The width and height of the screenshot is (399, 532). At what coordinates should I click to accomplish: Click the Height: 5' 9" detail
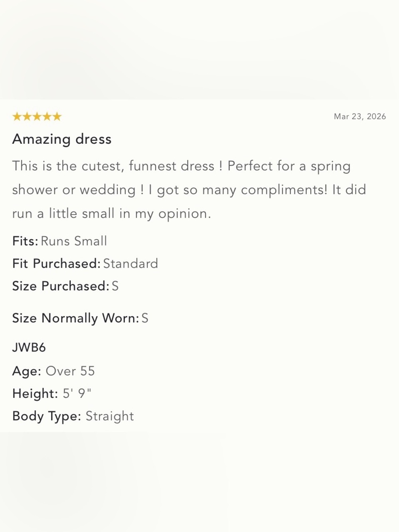(52, 393)
